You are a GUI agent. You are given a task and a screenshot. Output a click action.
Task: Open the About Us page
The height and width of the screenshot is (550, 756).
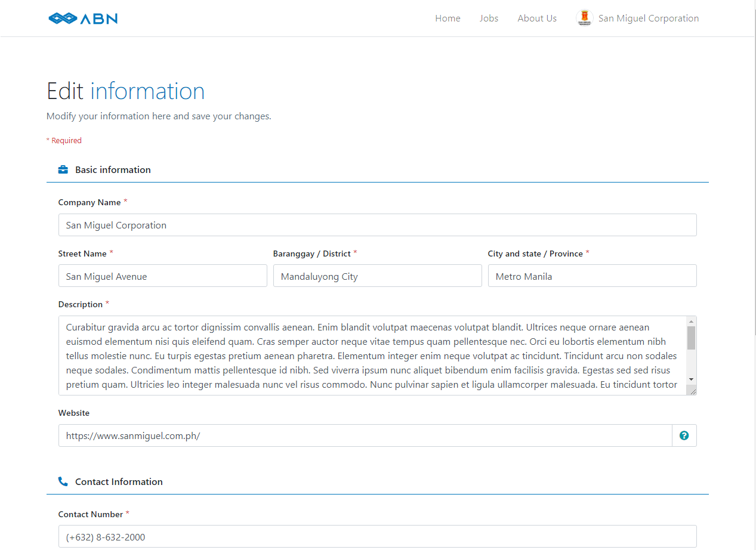[537, 18]
